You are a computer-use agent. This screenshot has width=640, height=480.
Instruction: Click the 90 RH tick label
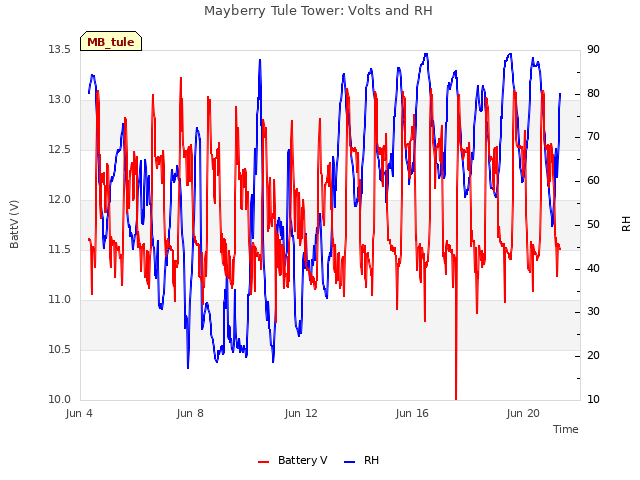(593, 50)
